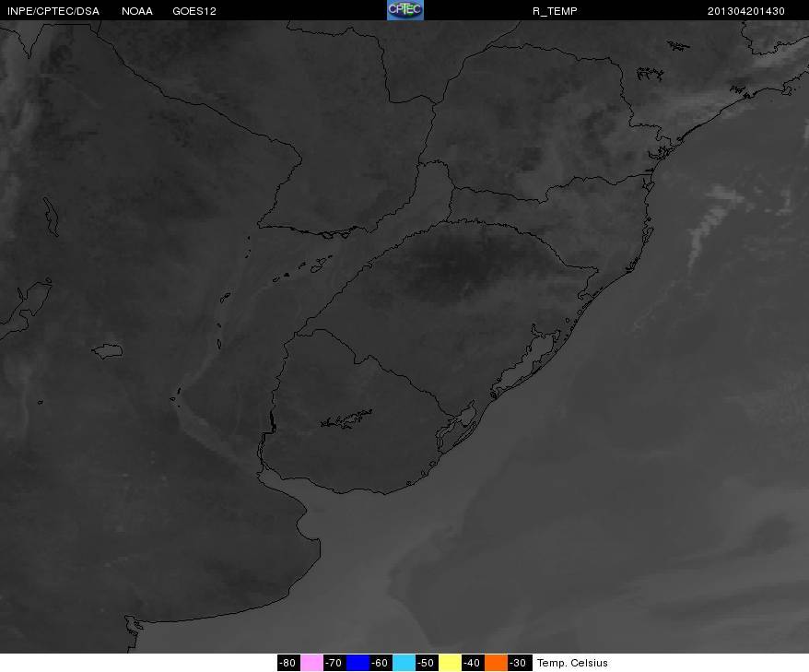
Task: Click the CPTEC logo in the header
Action: (405, 10)
